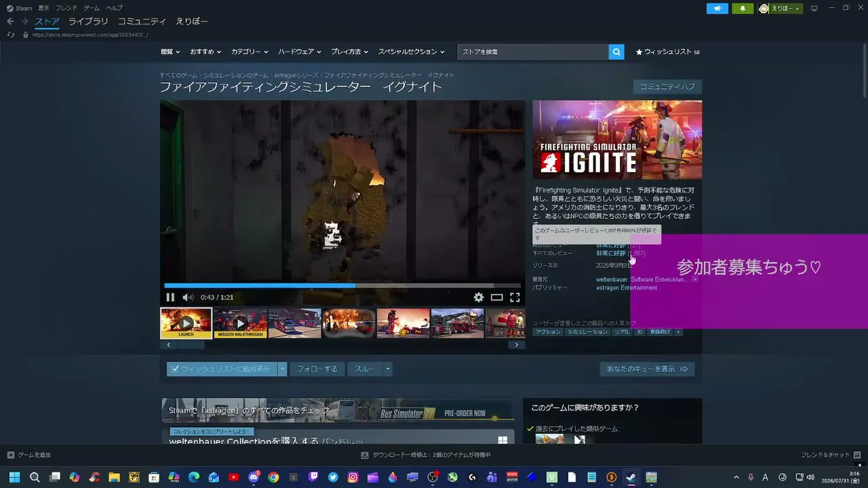Viewport: 868px width, 488px height.
Task: Open Google Chrome from the taskbar
Action: pos(273,477)
